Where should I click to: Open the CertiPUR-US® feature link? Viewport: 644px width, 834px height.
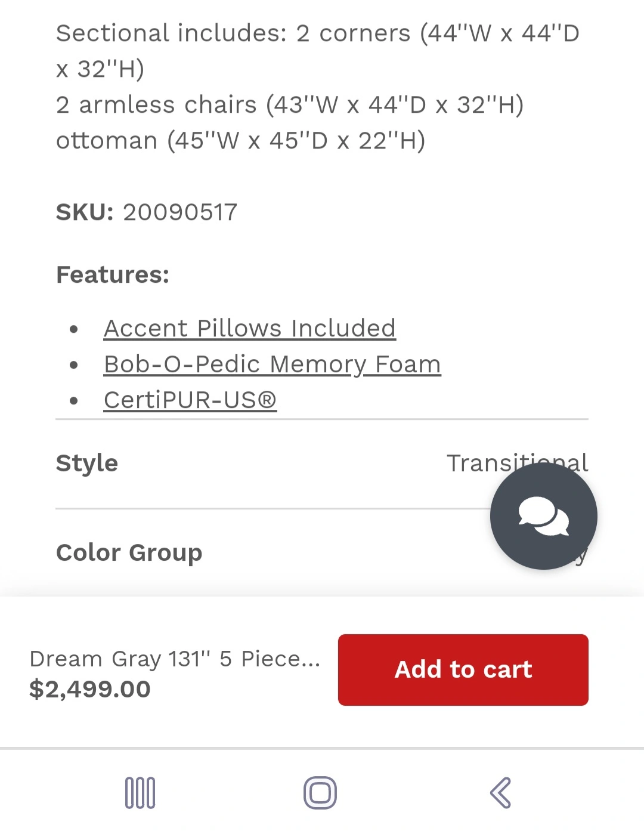click(190, 400)
